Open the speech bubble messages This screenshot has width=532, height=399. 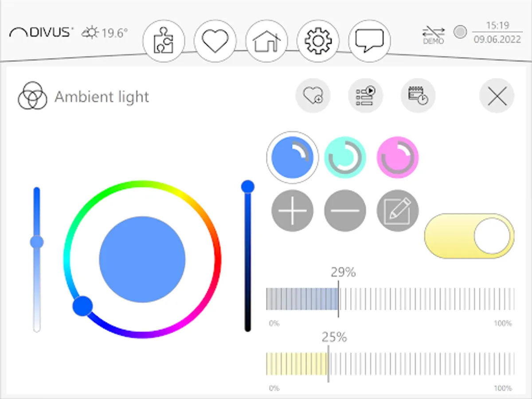369,41
